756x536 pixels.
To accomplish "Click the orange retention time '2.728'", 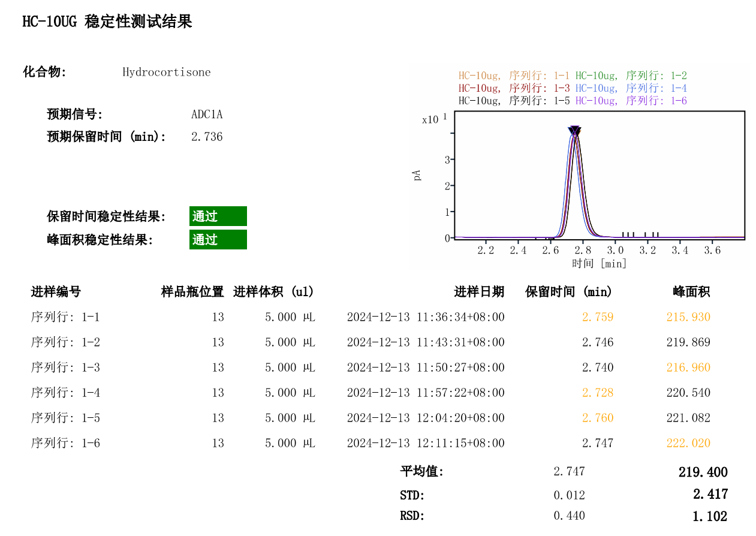I will click(598, 393).
